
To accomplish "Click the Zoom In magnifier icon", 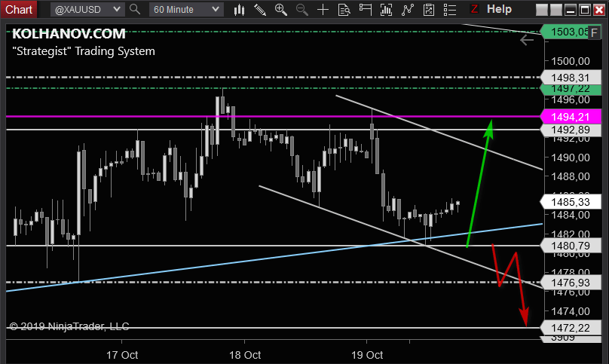I will pos(281,10).
